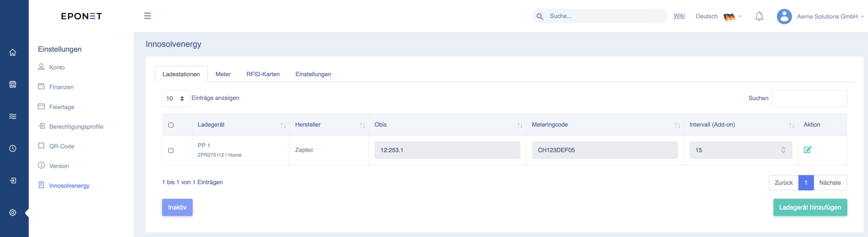Image resolution: width=868 pixels, height=237 pixels.
Task: Open the Wiki link
Action: coord(679,16)
